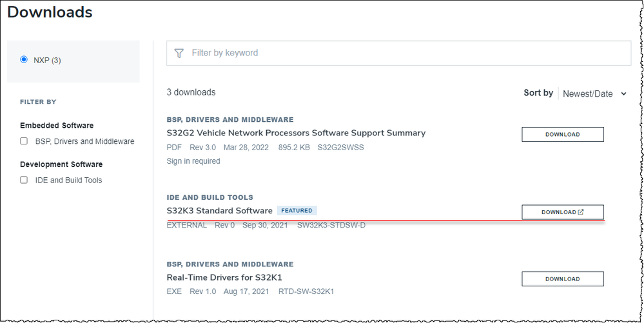Open the Newest/Date sort dropdown
644x323 pixels.
coord(594,93)
